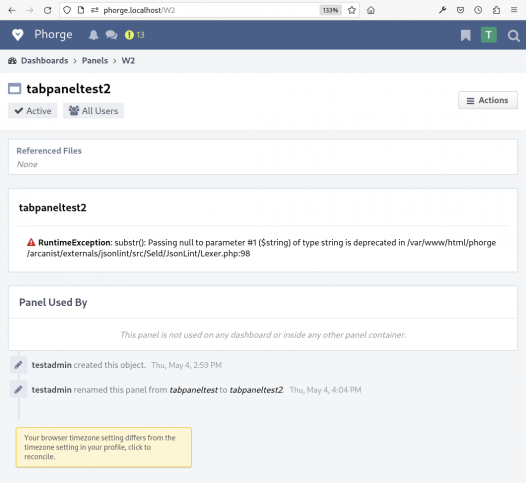Open the notifications bell icon
Screen dimensions: 526x483
pyautogui.click(x=93, y=35)
